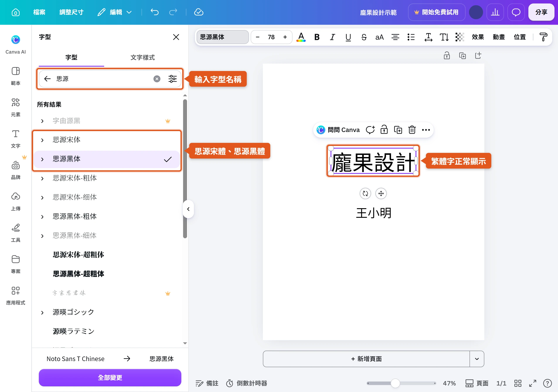The image size is (558, 392).
Task: Expand 源暎ゴシック font variants
Action: coord(42,312)
